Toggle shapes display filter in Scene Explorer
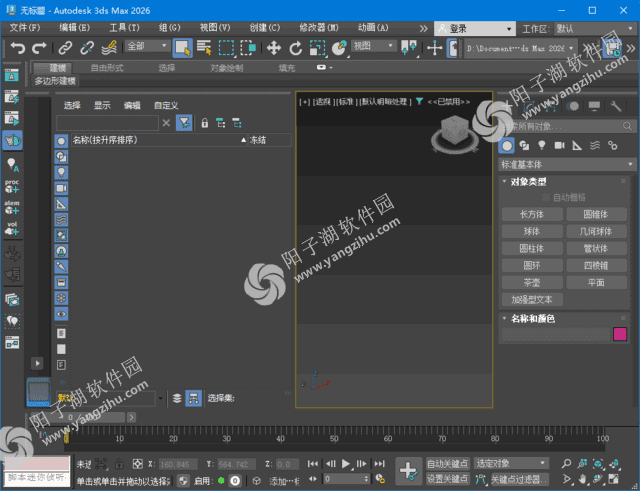 pos(61,157)
